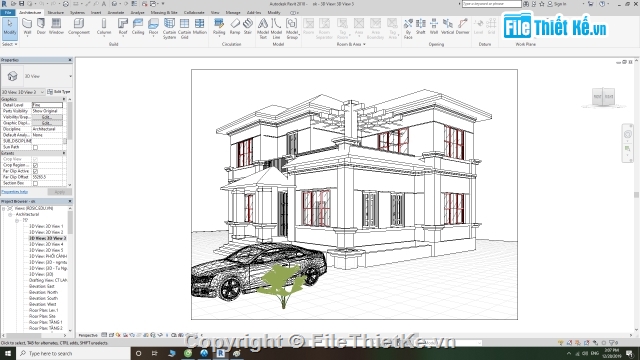Select Elevation: North in Project Browser
The height and width of the screenshot is (360, 640).
[x=43, y=292]
